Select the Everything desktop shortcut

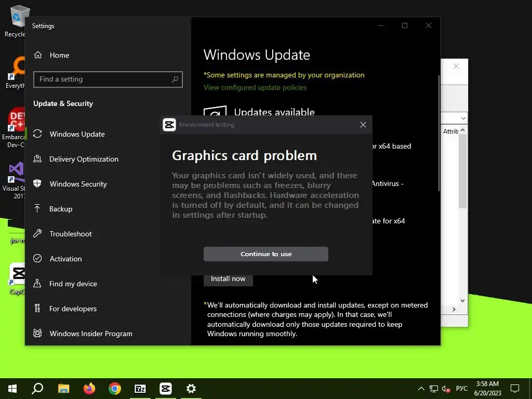[x=15, y=73]
